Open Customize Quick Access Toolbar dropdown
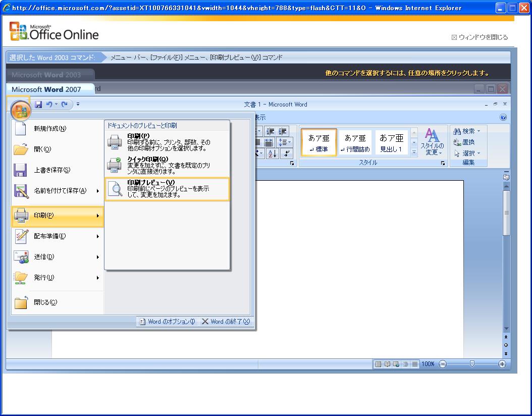 [x=78, y=104]
